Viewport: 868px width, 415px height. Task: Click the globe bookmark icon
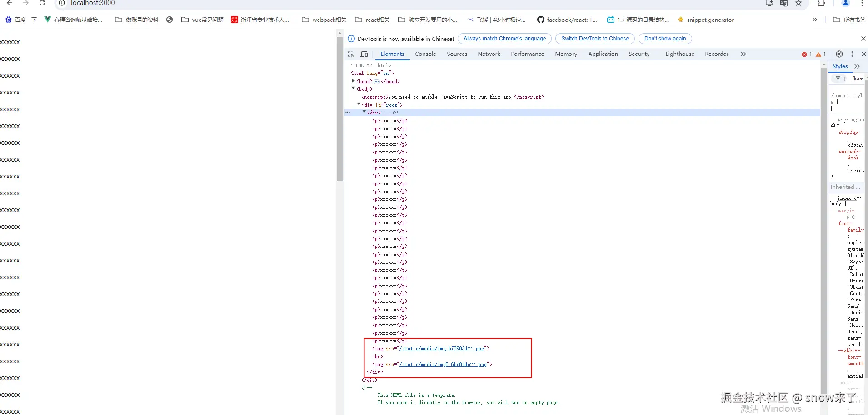pyautogui.click(x=170, y=20)
